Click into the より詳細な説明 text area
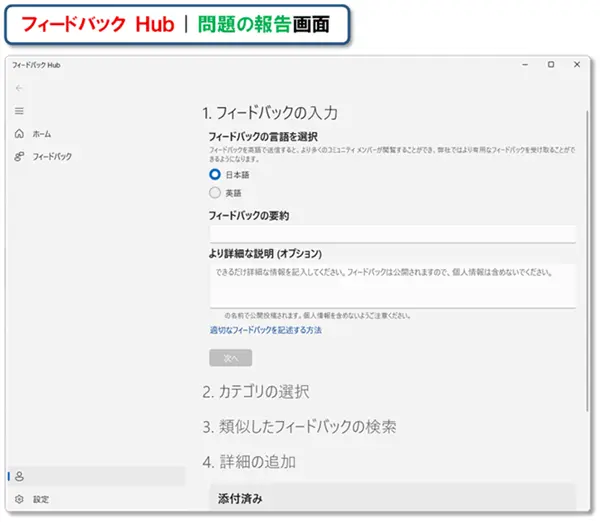 391,285
